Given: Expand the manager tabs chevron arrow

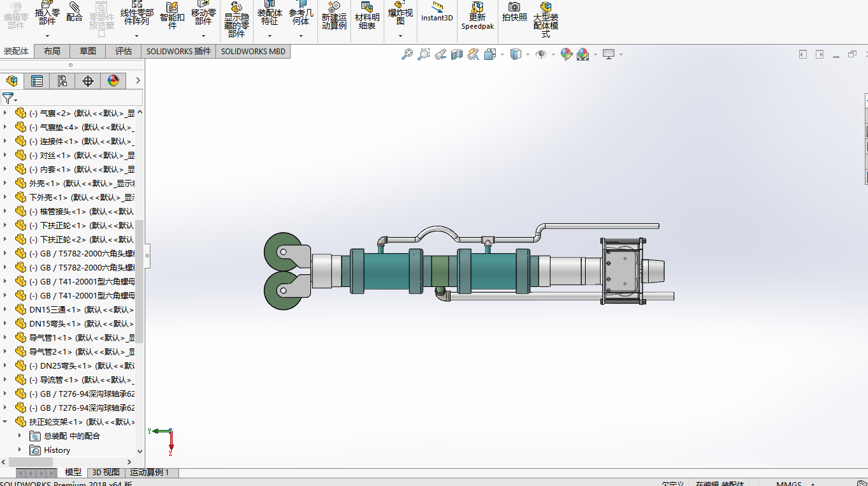Looking at the screenshot, I should tap(138, 81).
